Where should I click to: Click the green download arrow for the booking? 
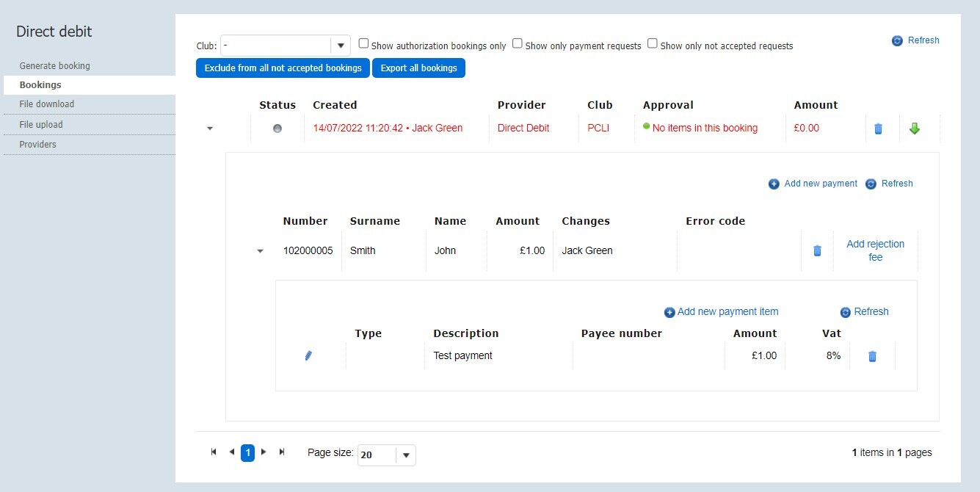(x=914, y=129)
